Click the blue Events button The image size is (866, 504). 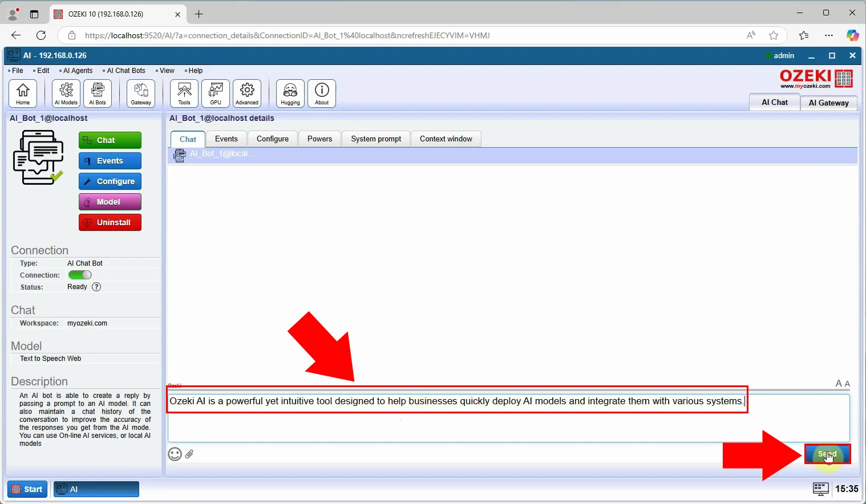tap(110, 161)
